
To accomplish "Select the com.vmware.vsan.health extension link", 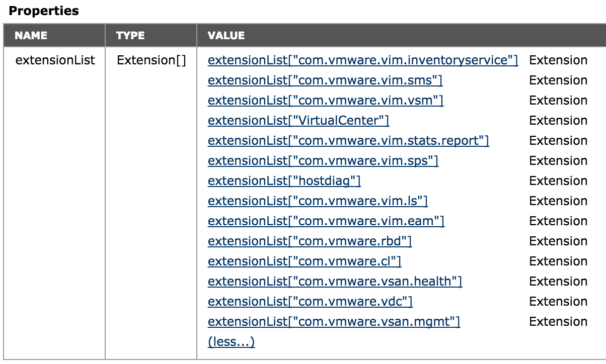I will 335,282.
